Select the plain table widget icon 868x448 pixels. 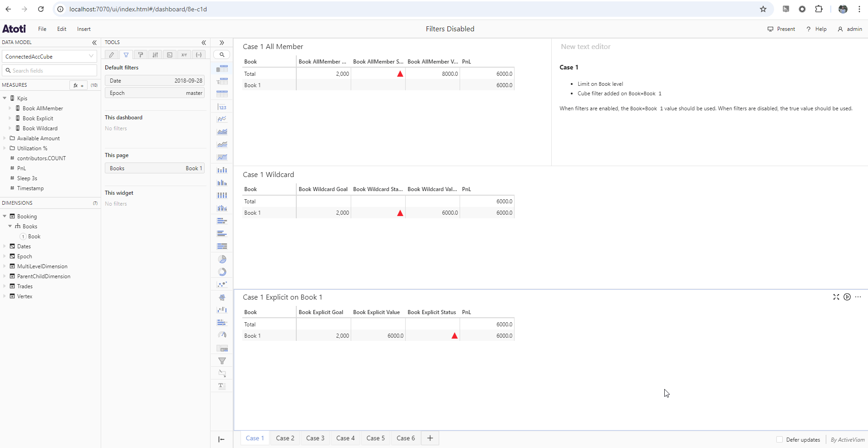(x=222, y=94)
